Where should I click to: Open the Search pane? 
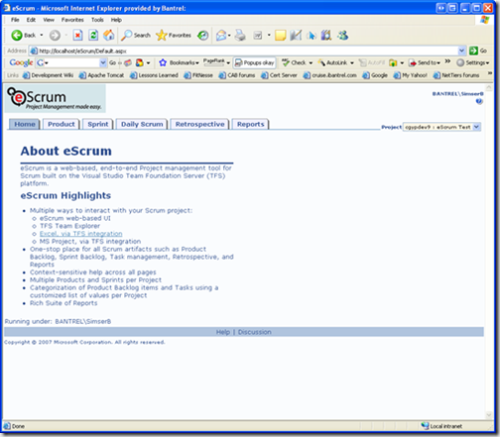tap(136, 35)
